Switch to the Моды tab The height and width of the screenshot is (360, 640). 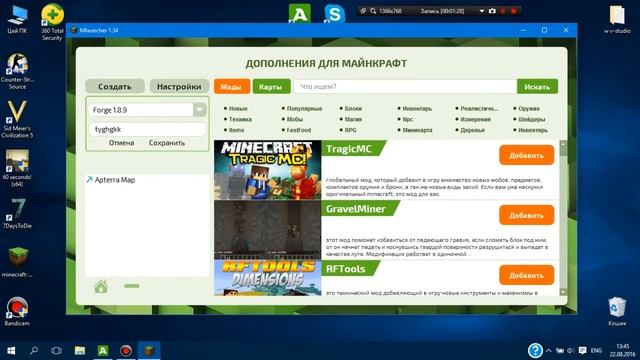click(x=232, y=87)
